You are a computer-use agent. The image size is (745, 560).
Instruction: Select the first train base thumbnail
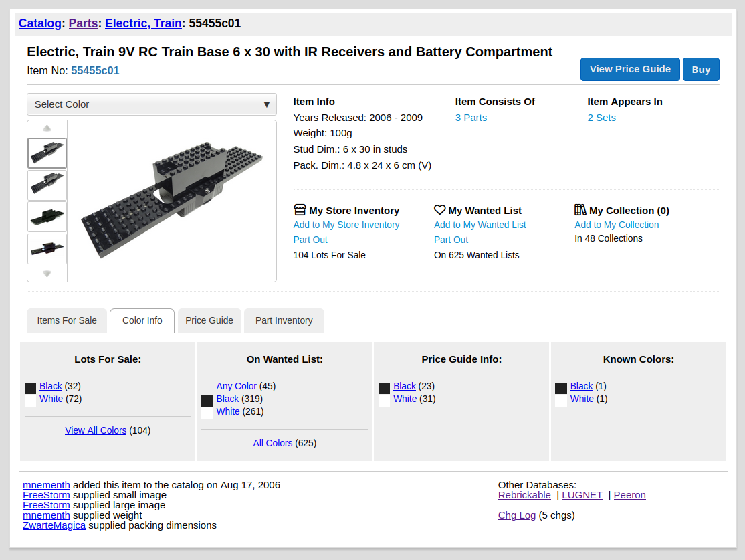coord(47,153)
